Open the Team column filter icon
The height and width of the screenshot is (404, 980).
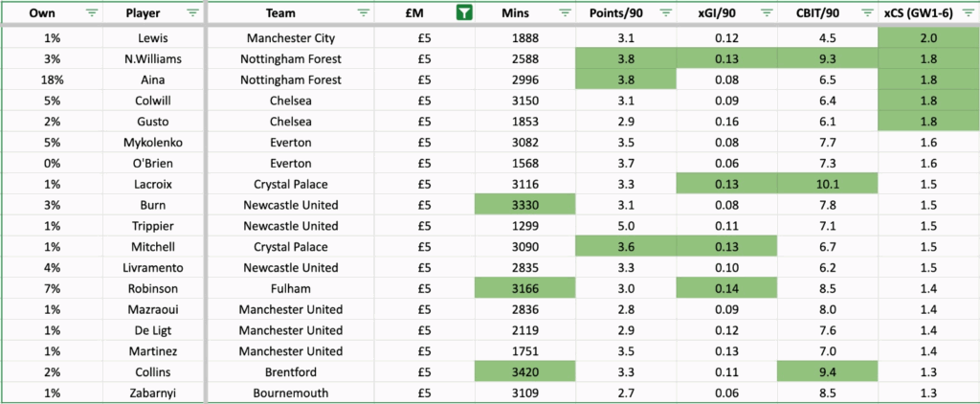pos(363,13)
